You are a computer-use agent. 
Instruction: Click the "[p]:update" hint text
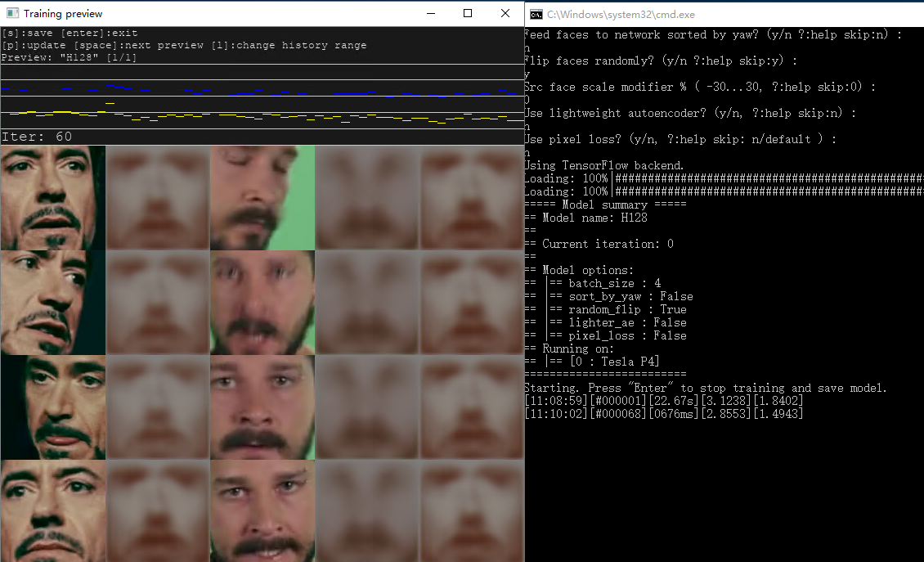[34, 46]
